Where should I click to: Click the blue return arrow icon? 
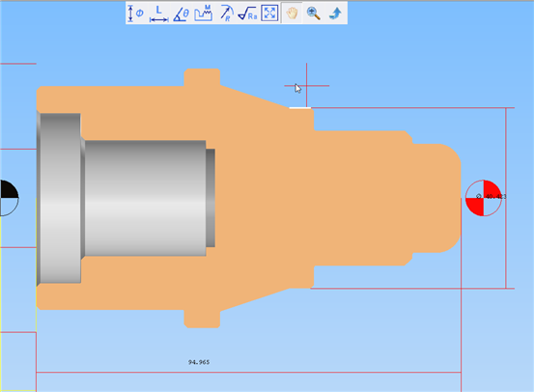[x=335, y=14]
